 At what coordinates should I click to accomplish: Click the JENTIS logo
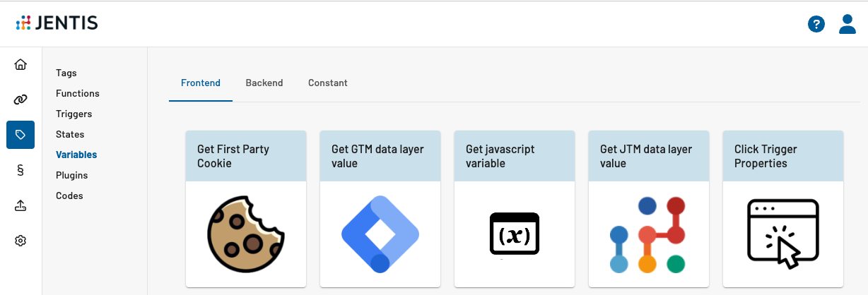[57, 23]
